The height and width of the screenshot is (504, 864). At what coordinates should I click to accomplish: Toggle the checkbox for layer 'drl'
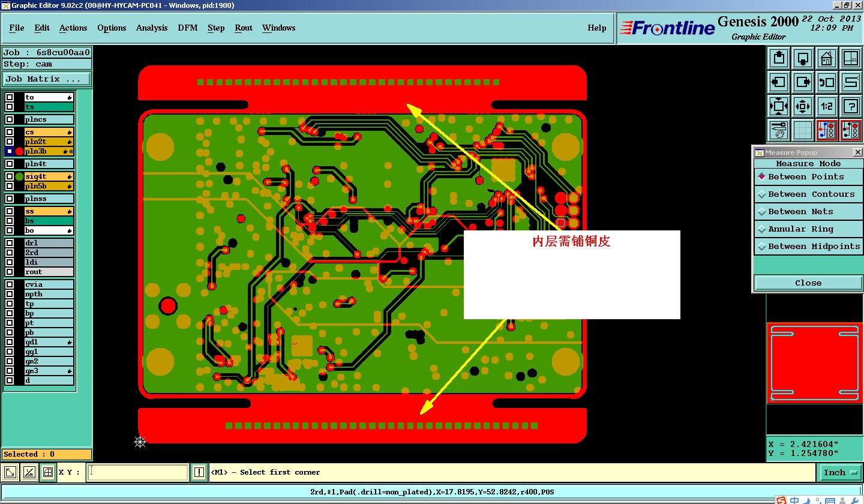[x=10, y=243]
